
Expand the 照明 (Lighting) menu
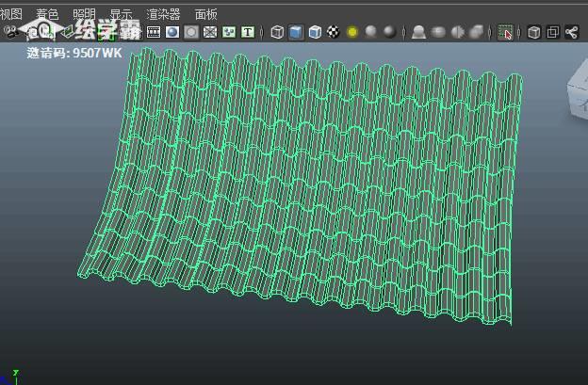(x=84, y=14)
